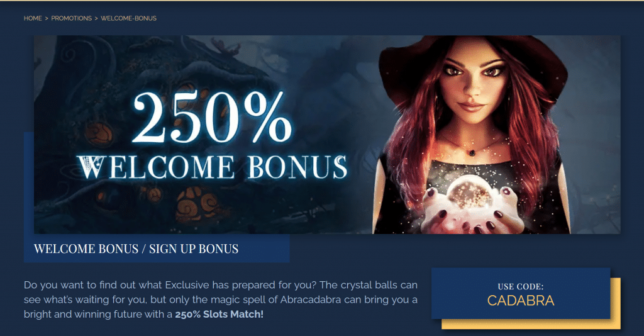Click the cobweb-decorated W in WELCOME
644x336 pixels.
coord(92,167)
